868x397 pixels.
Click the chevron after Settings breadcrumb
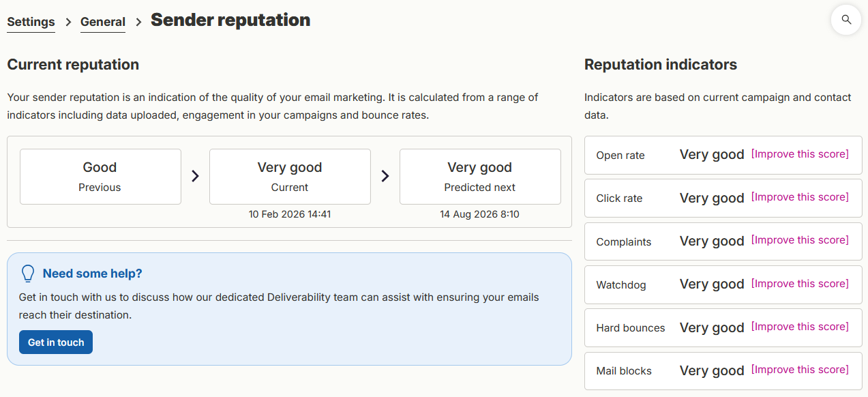click(68, 22)
